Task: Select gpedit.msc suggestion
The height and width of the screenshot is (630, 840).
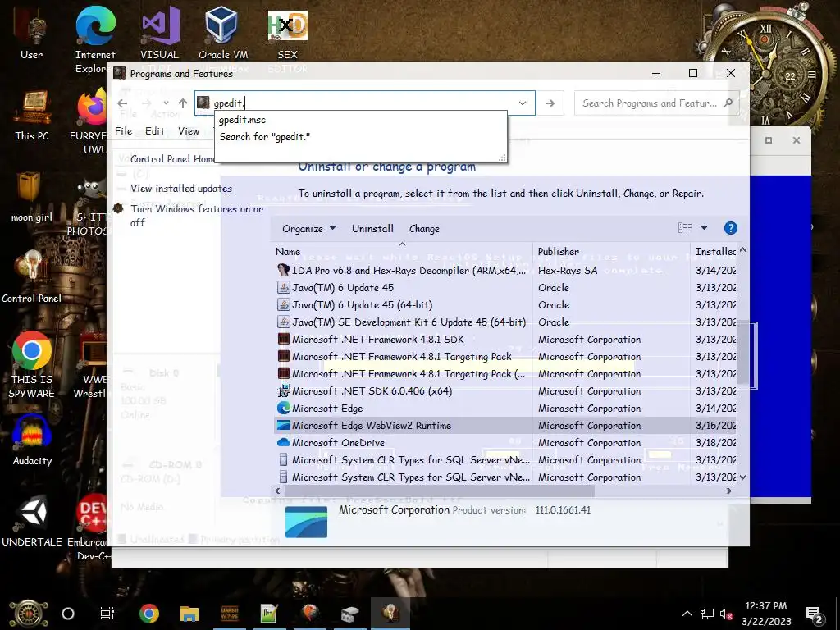Action: pos(361,120)
